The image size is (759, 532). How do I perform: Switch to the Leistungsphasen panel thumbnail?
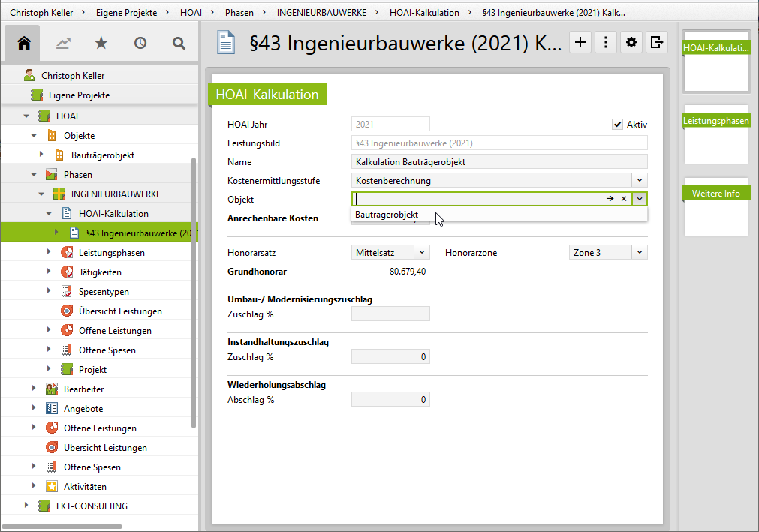pyautogui.click(x=715, y=134)
